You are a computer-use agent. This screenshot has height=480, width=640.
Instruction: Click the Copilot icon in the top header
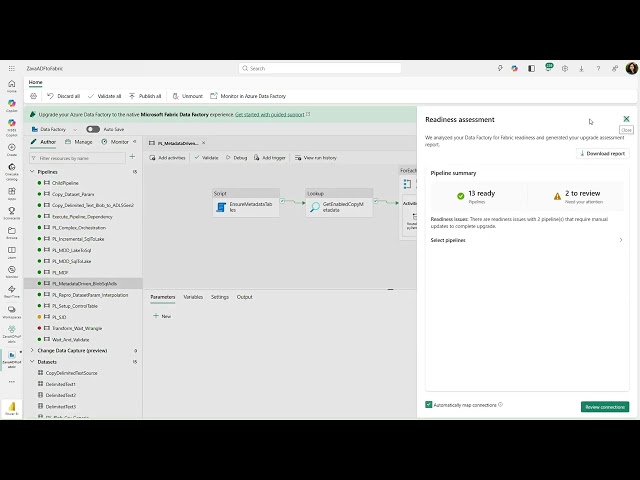point(514,69)
